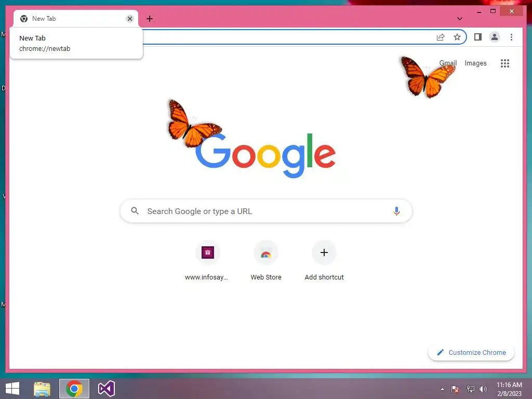
Task: Click the share page icon
Action: pyautogui.click(x=441, y=37)
